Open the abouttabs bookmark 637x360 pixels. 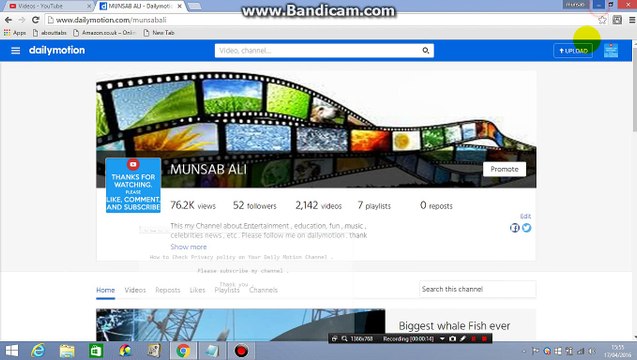click(50, 33)
